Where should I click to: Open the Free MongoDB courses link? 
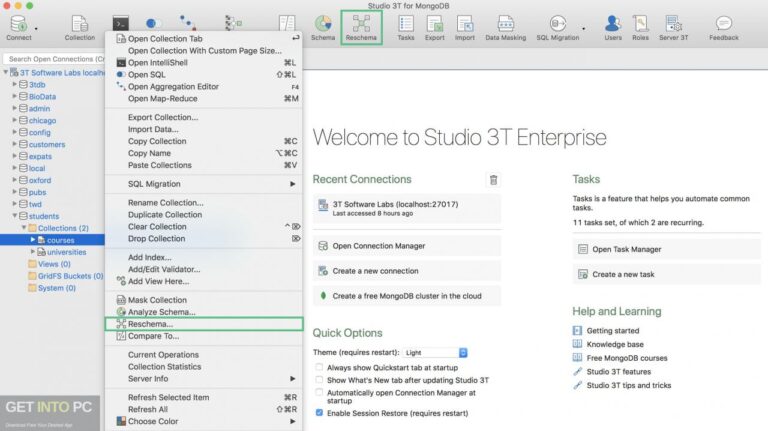point(626,358)
